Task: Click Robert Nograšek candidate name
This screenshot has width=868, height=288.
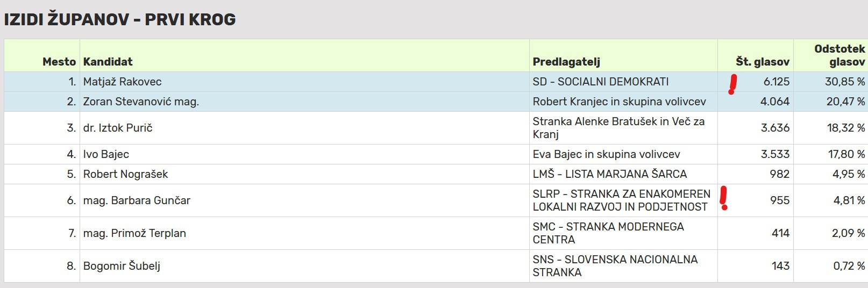Action: point(125,174)
